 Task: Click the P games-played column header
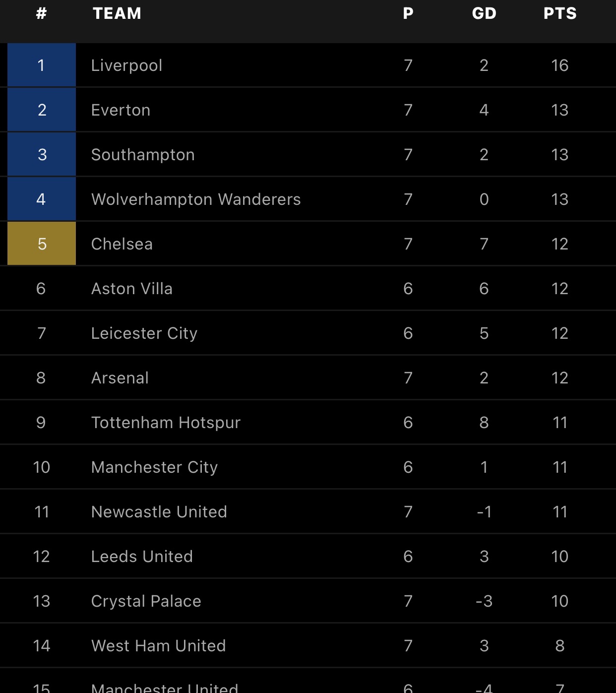[x=408, y=13]
